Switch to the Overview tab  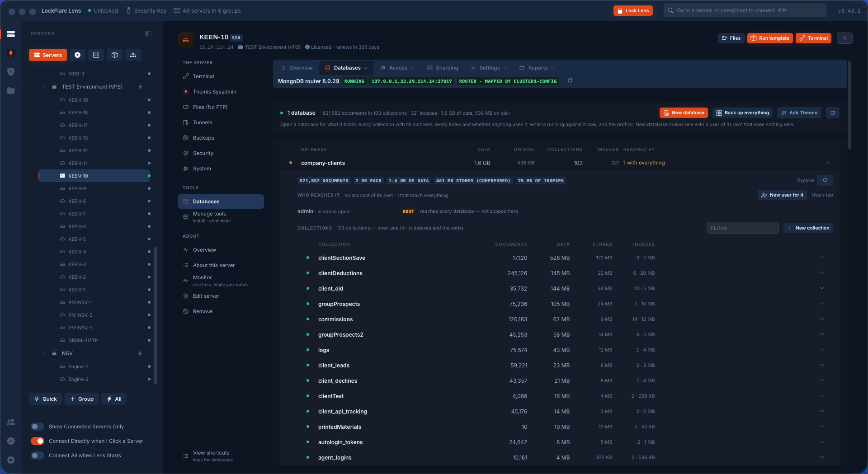pyautogui.click(x=297, y=68)
